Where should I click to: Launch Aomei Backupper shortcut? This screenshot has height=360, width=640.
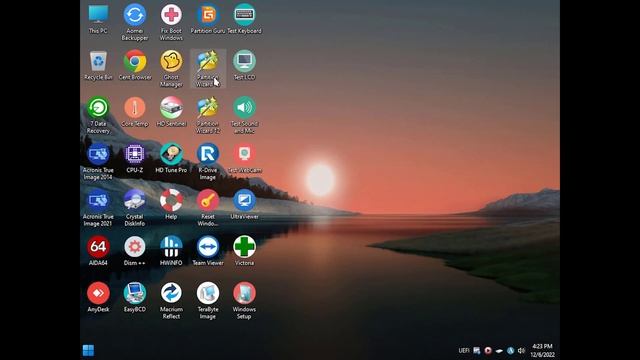pyautogui.click(x=135, y=22)
